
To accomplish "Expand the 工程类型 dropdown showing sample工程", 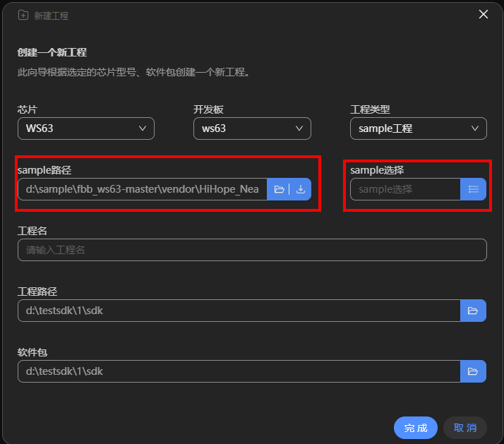I will (x=418, y=128).
